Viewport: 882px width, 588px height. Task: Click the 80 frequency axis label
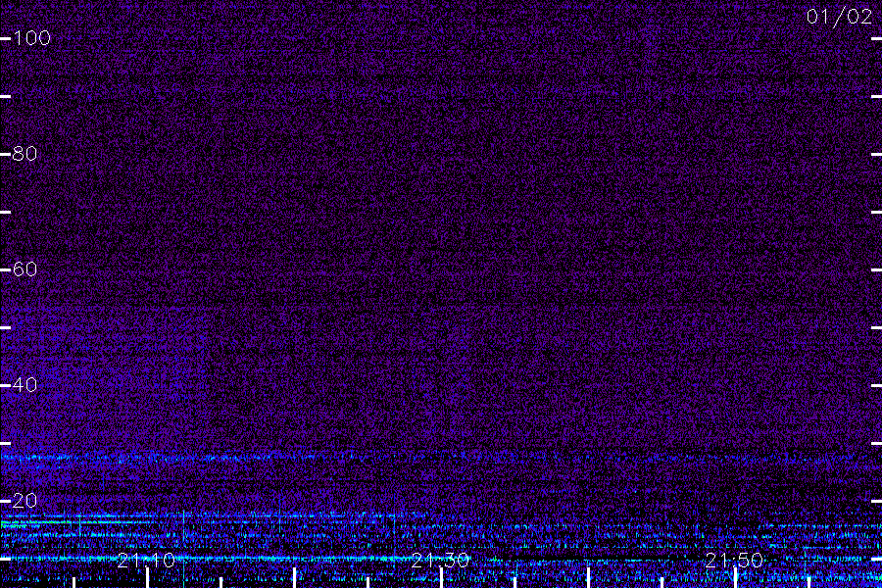click(24, 154)
